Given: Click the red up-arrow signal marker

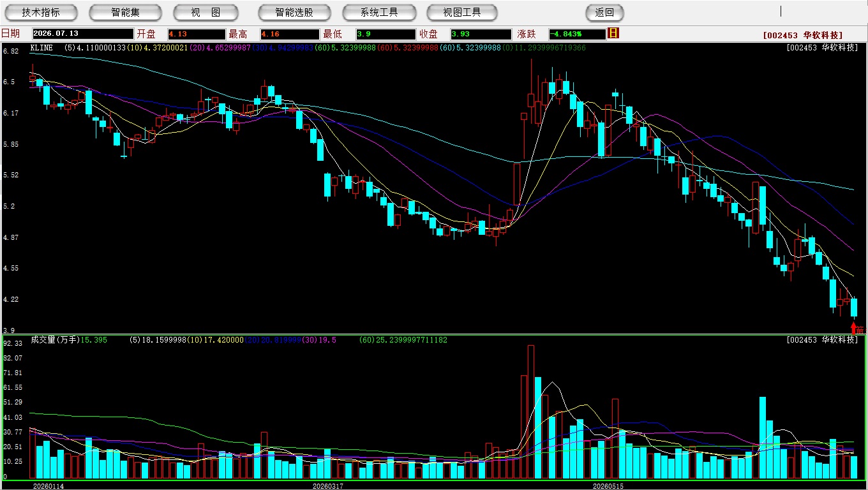Looking at the screenshot, I should (854, 327).
